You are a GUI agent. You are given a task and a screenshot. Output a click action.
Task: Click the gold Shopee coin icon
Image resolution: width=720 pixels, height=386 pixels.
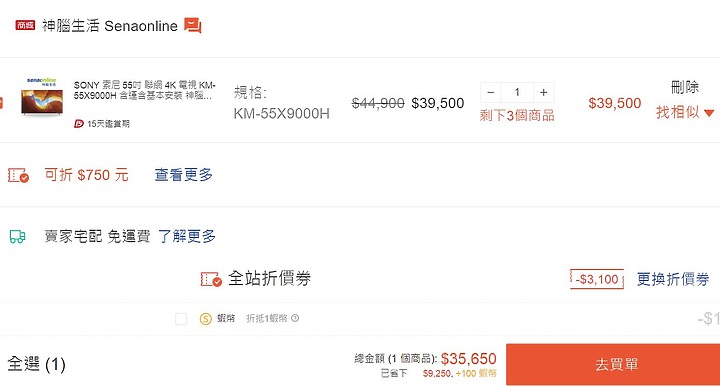tap(205, 319)
